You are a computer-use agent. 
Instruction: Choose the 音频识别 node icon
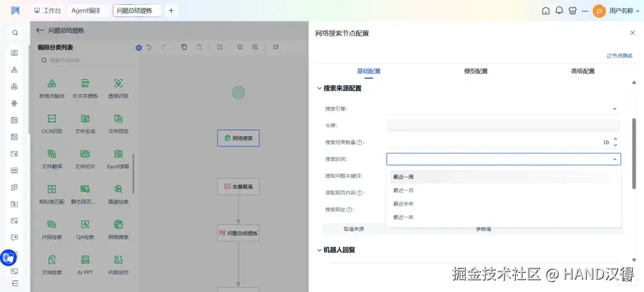pos(118,84)
